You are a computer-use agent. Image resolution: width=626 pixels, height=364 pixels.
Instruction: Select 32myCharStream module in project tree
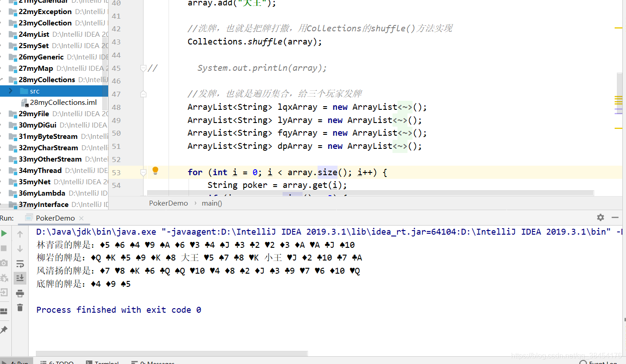pos(48,148)
